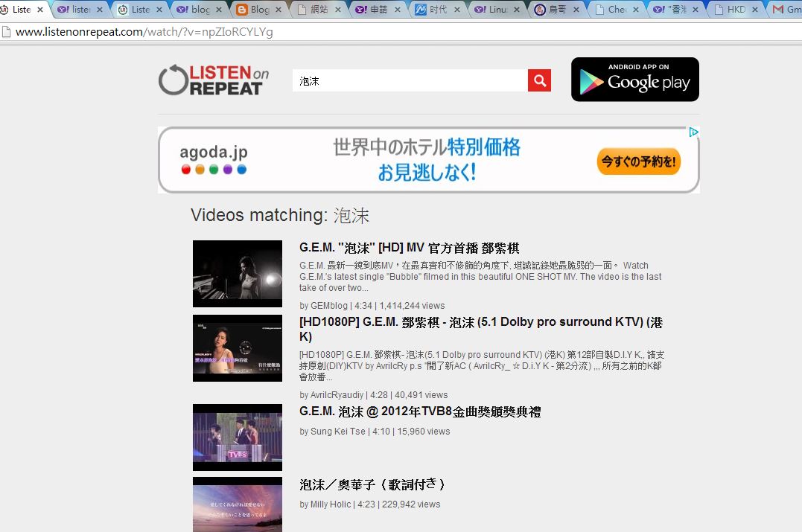Viewport: 802px width, 532px height.
Task: Click the red magnifier search icon
Action: point(539,80)
